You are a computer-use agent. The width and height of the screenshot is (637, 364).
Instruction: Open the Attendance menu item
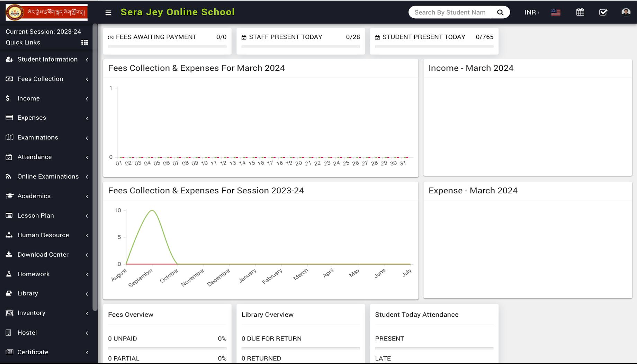pos(35,157)
